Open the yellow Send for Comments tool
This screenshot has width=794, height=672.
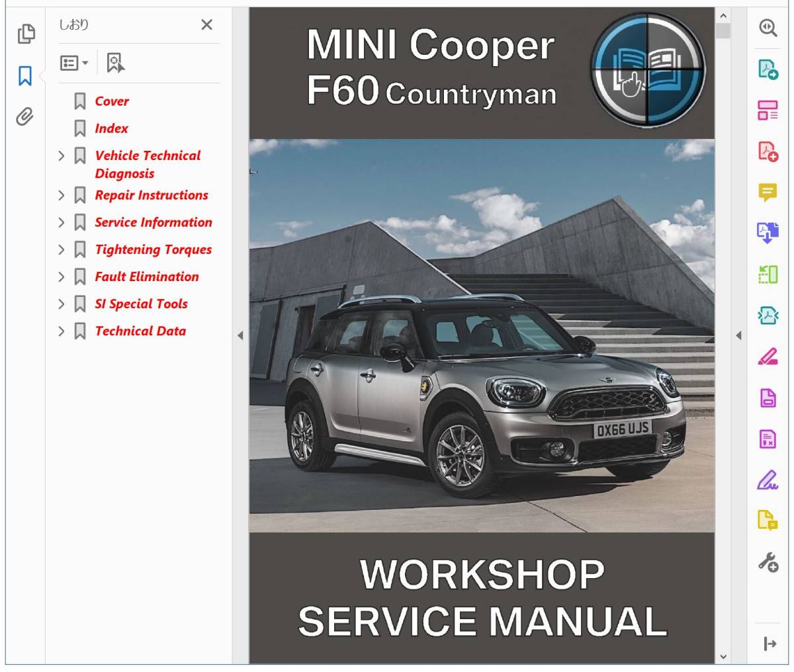click(768, 521)
